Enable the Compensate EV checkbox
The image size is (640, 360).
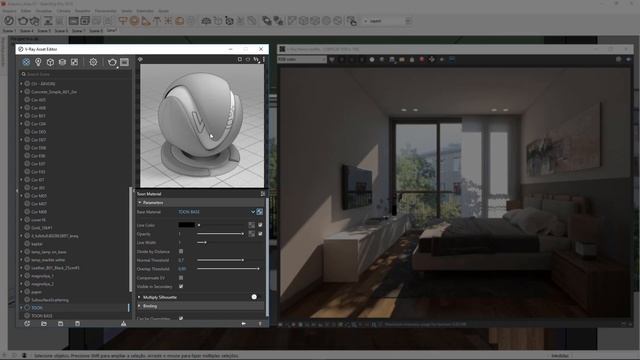[x=181, y=278]
